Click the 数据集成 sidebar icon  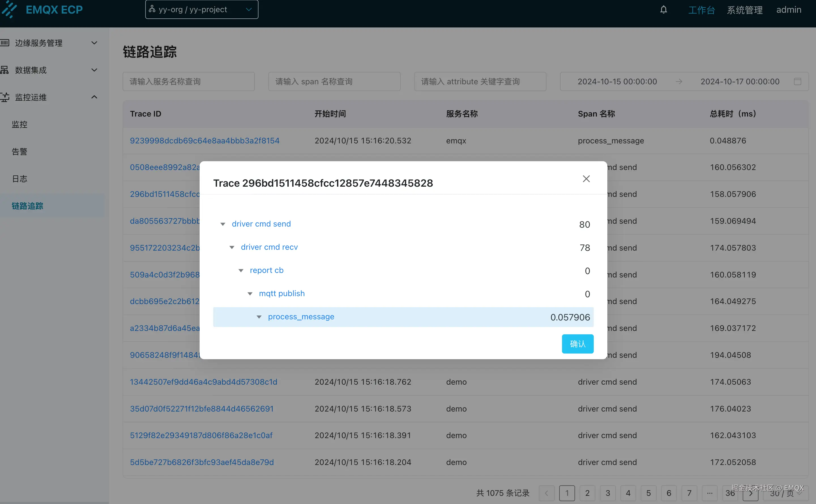[5, 70]
